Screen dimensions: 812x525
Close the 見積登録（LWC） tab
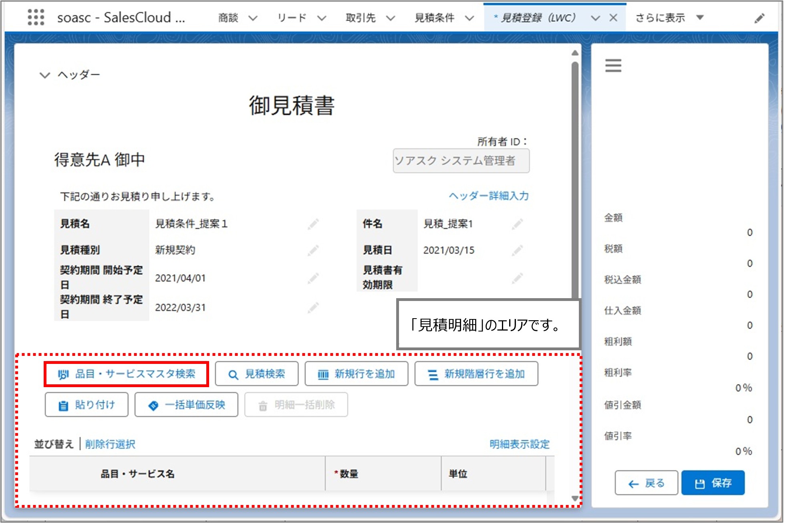(x=613, y=18)
